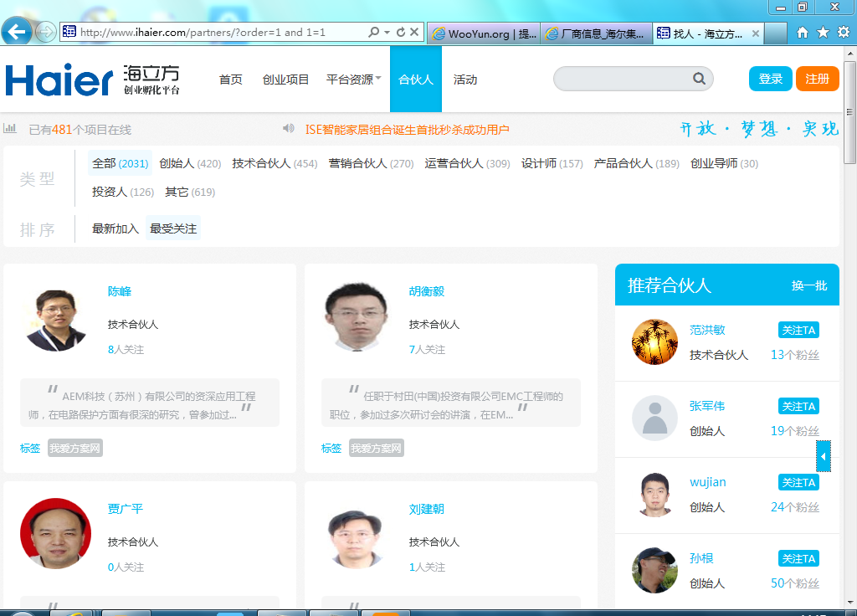857x616 pixels.
Task: Expand 平台资源 dropdown menu
Action: pyautogui.click(x=354, y=80)
